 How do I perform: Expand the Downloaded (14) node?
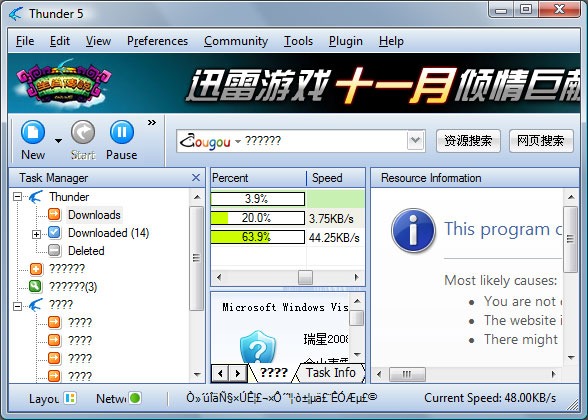coord(36,234)
